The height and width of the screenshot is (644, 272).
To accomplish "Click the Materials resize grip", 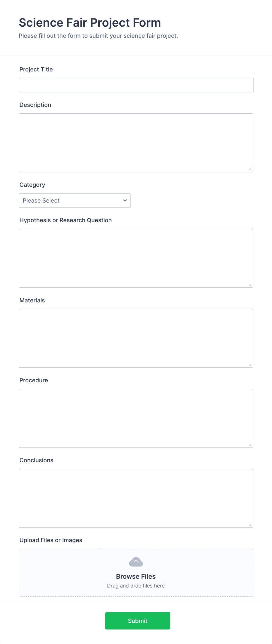I will [250, 364].
